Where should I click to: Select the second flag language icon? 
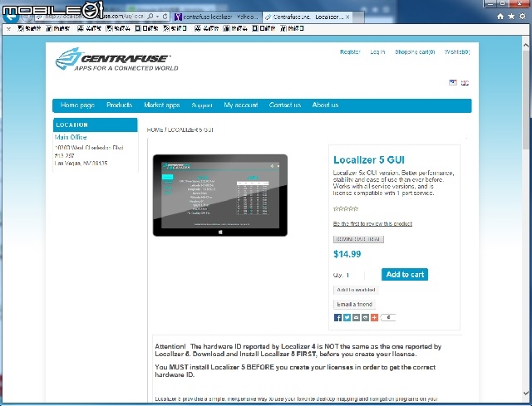(465, 83)
